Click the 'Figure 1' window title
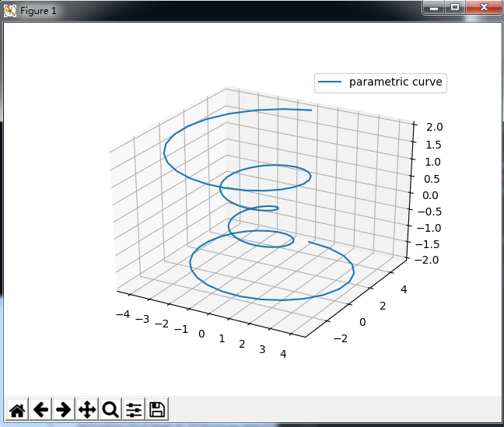Screen dimensions: 504x427 click(38, 11)
